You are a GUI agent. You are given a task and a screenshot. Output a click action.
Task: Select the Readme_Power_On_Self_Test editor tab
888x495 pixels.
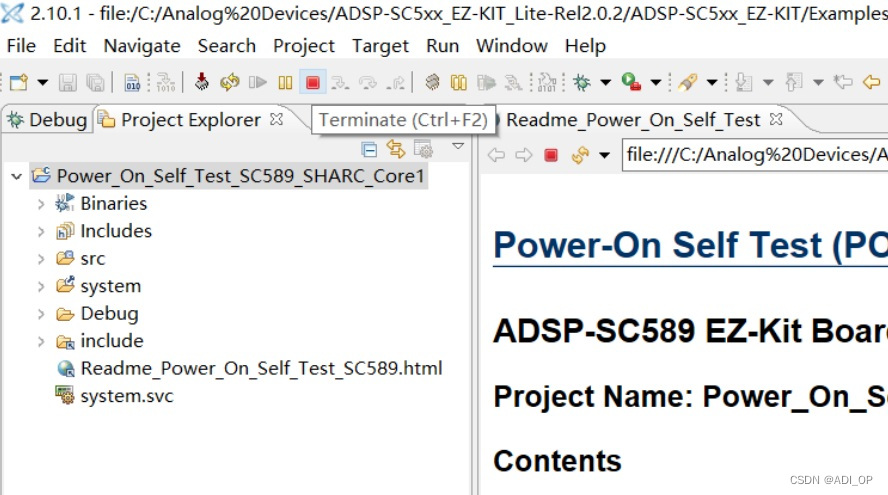[633, 120]
